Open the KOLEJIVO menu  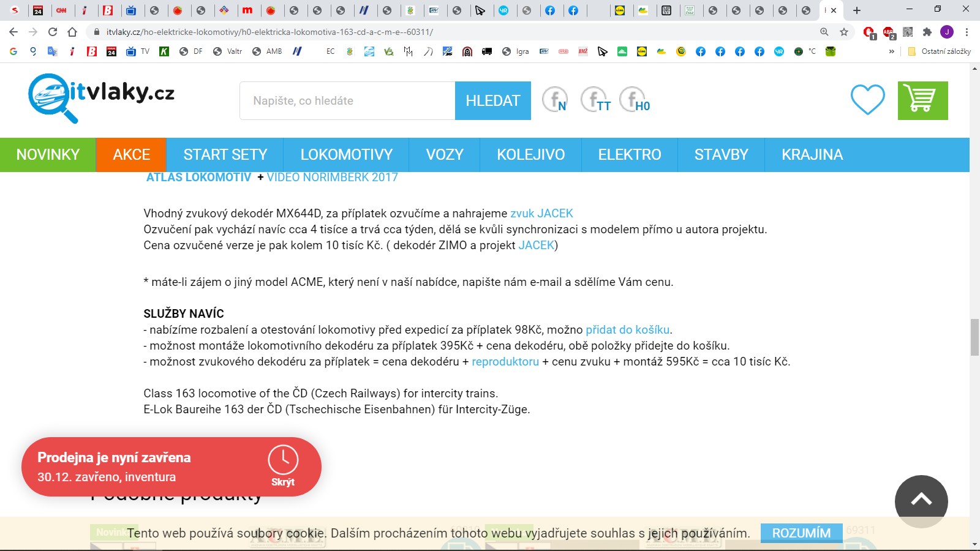click(x=531, y=155)
